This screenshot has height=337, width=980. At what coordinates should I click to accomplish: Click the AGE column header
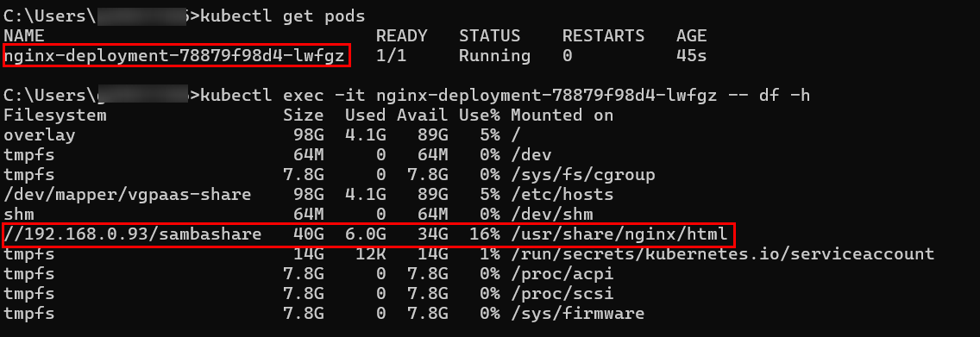click(691, 35)
